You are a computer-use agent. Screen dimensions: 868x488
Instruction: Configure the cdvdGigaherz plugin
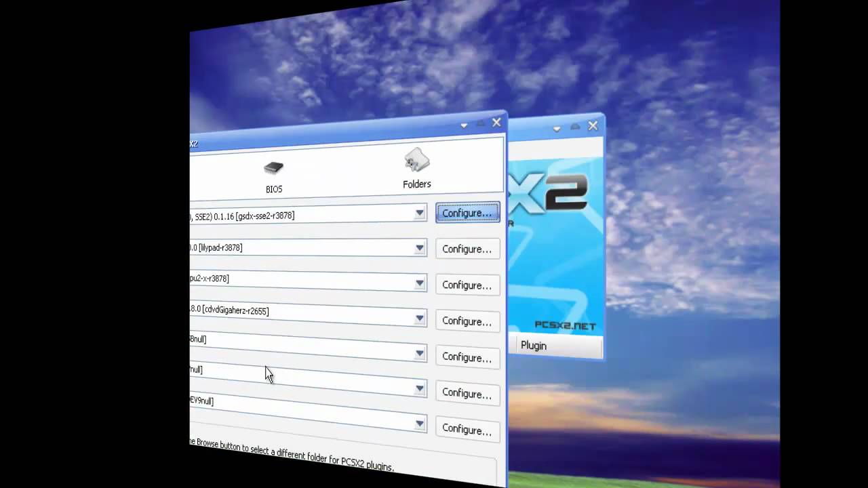coord(467,321)
